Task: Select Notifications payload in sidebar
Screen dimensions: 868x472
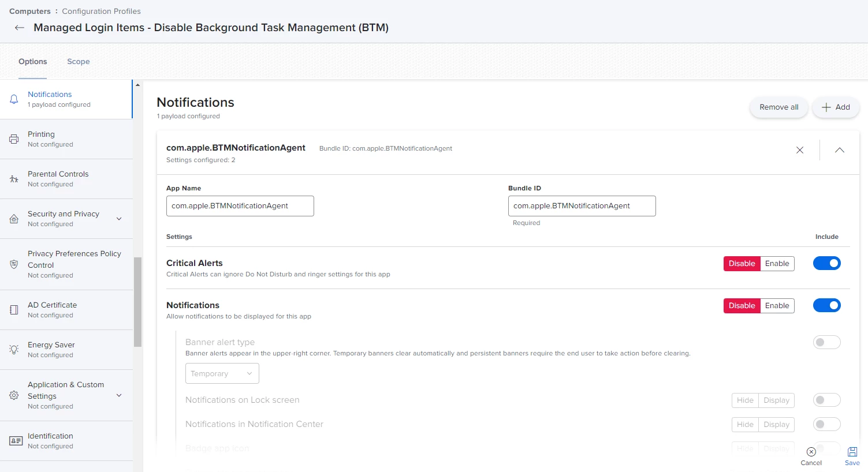Action: pyautogui.click(x=66, y=99)
